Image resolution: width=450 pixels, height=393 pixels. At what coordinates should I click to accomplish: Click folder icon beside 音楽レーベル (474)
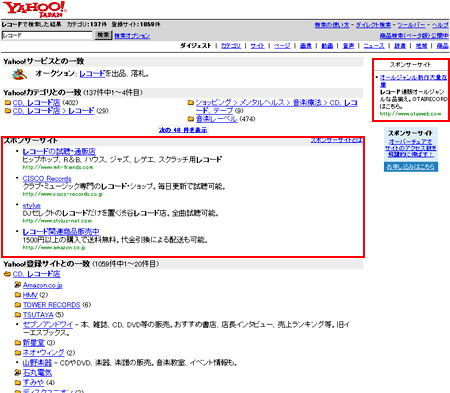[x=191, y=119]
